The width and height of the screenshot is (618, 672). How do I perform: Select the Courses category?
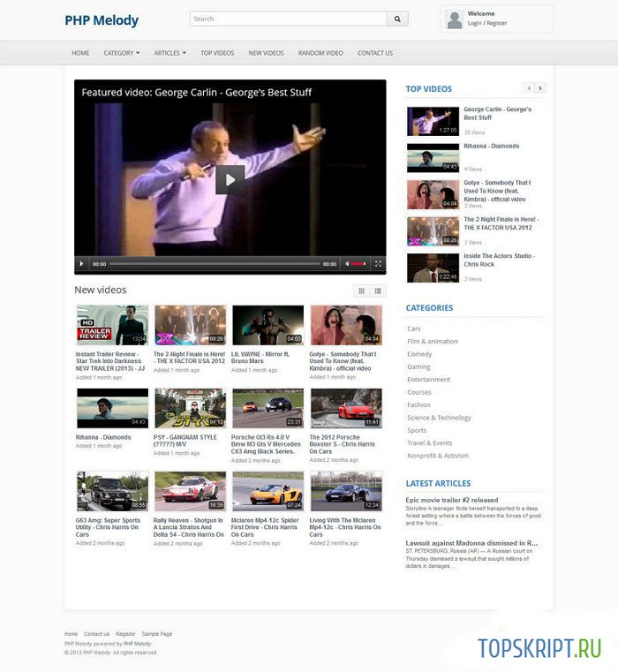coord(419,392)
